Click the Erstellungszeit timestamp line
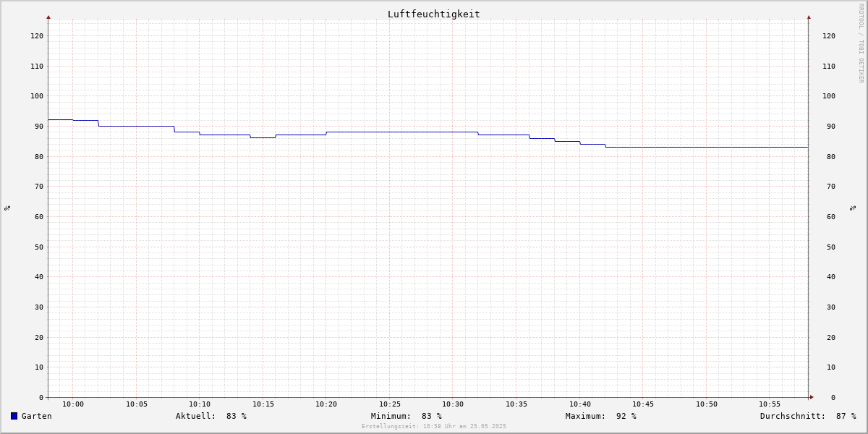 tap(434, 427)
